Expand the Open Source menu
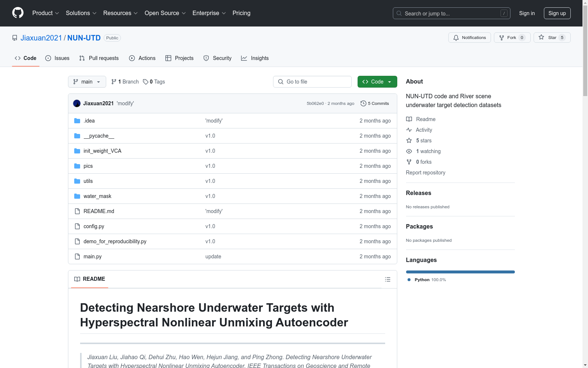This screenshot has width=588, height=368. click(x=165, y=13)
